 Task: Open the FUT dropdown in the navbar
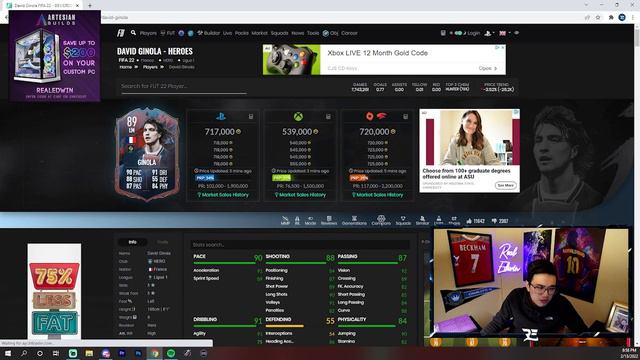click(168, 33)
